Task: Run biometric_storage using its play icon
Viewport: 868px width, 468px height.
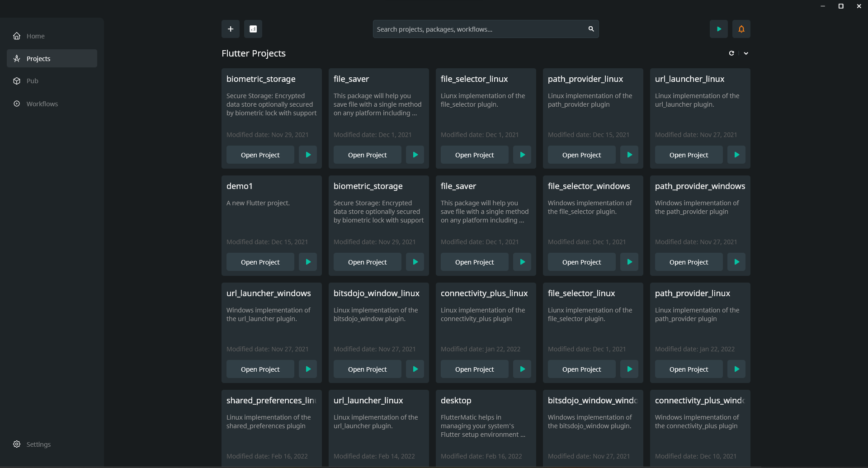Action: point(308,154)
